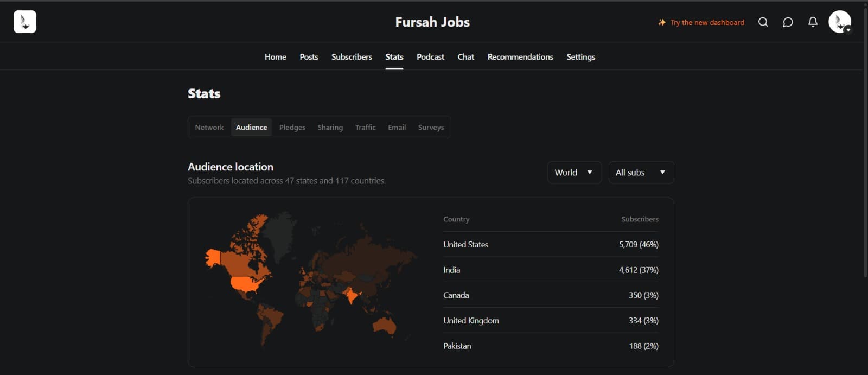Click the 'Audience location' heading
Image resolution: width=868 pixels, height=375 pixels.
(x=231, y=167)
